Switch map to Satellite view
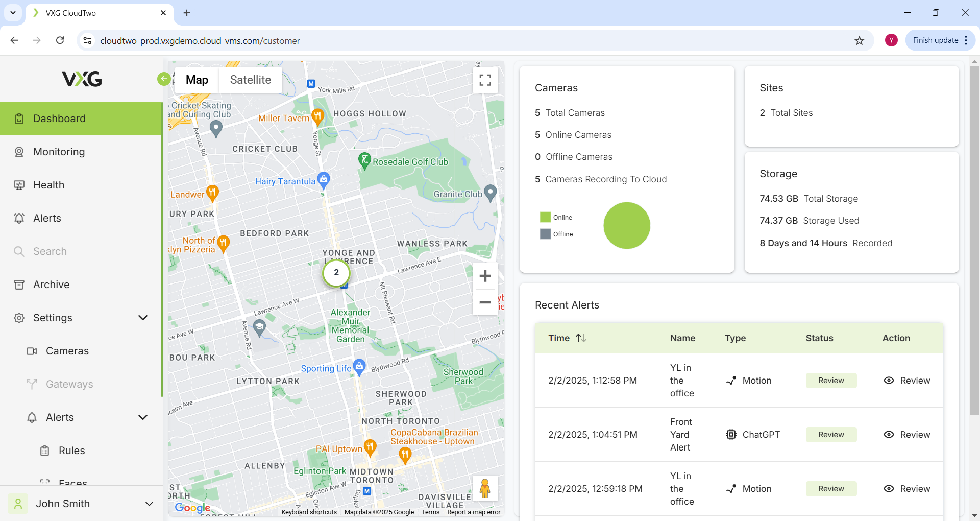This screenshot has height=521, width=980. pyautogui.click(x=250, y=80)
